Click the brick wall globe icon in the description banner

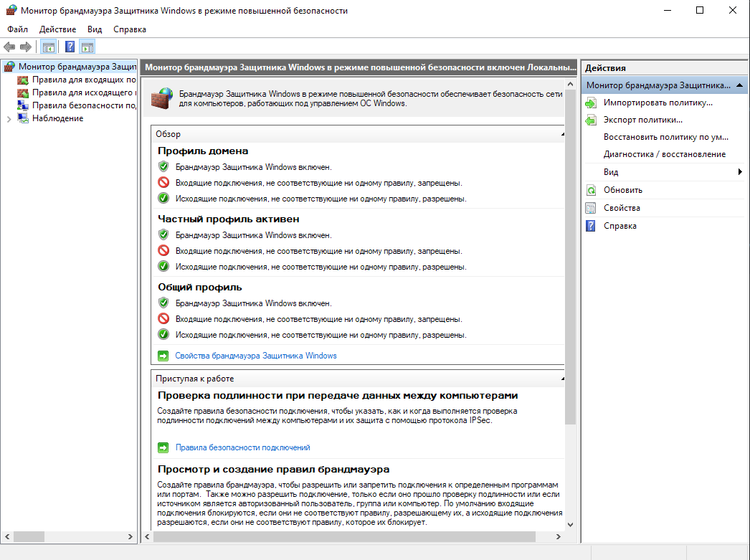(161, 98)
